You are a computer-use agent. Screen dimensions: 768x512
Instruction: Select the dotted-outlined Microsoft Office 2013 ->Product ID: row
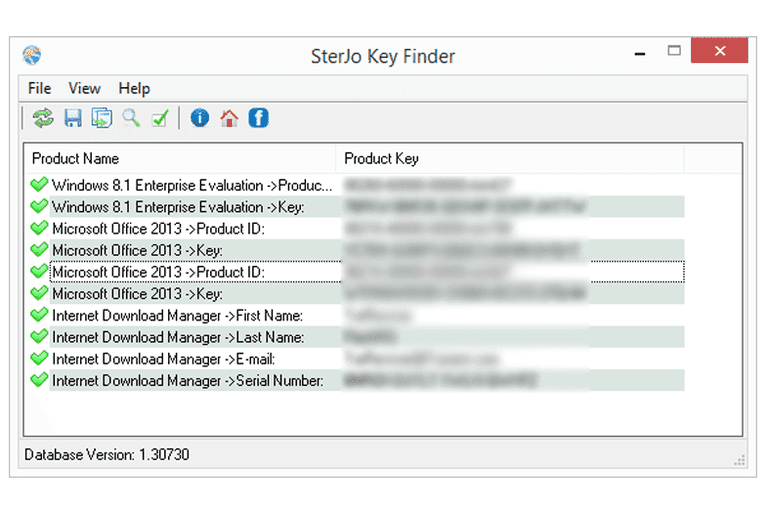point(356,272)
